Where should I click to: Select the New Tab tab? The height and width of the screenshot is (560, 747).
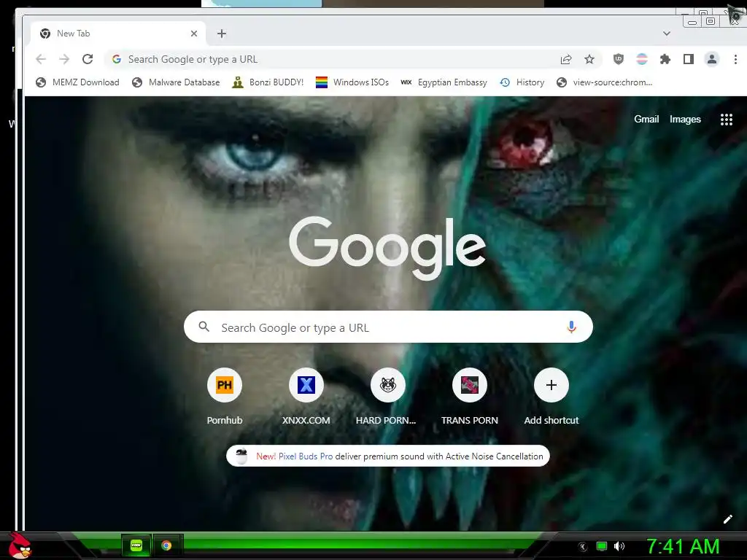(x=118, y=34)
